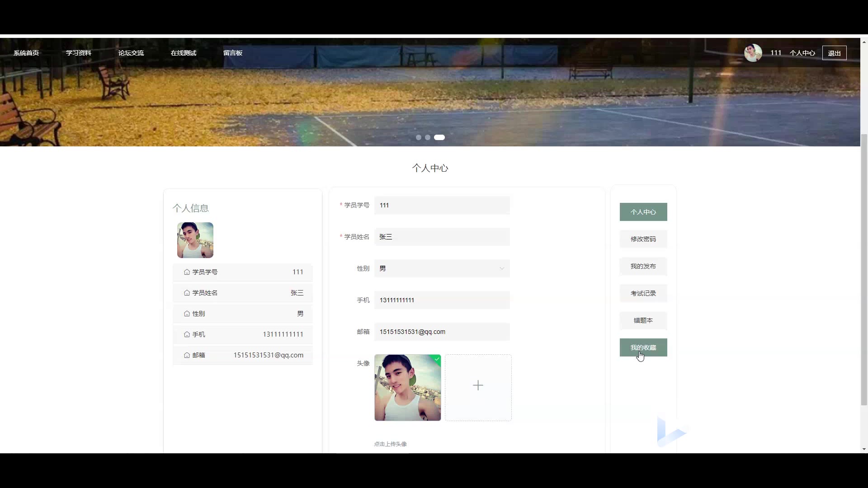
Task: Click the 个人中心 page title
Action: pos(430,168)
